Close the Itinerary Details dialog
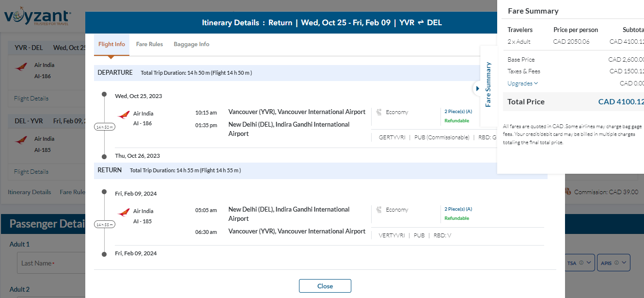The height and width of the screenshot is (298, 644). [x=325, y=286]
